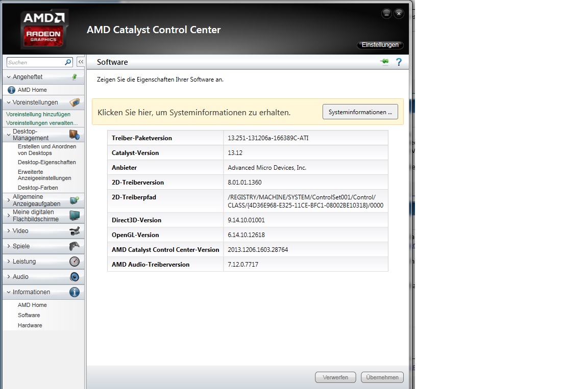The height and width of the screenshot is (389, 588).
Task: Open help with the question mark icon
Action: coord(399,62)
